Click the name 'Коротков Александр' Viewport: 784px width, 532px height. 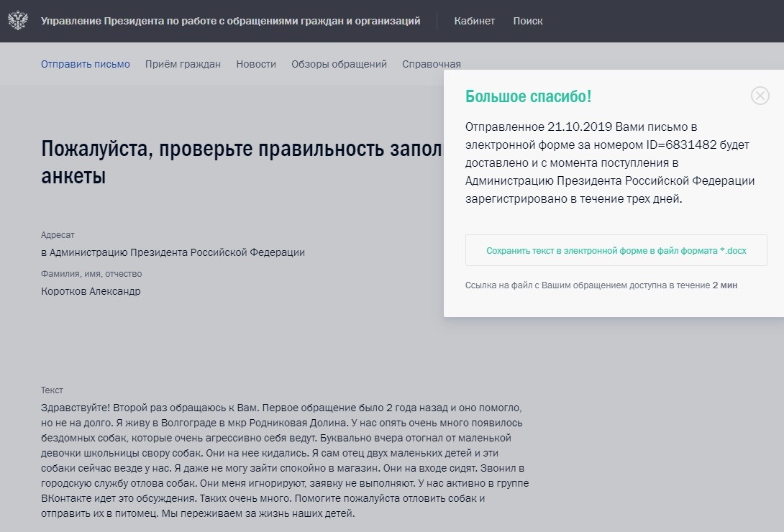tap(91, 291)
